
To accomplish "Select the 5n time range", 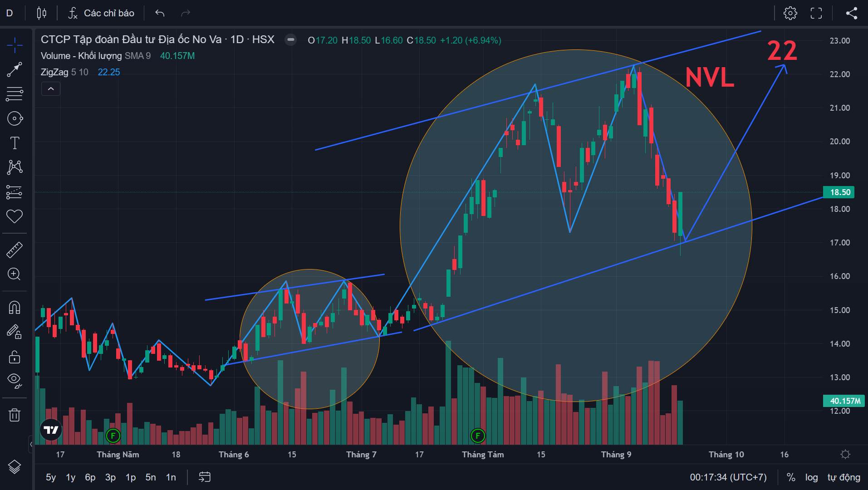I will [151, 477].
